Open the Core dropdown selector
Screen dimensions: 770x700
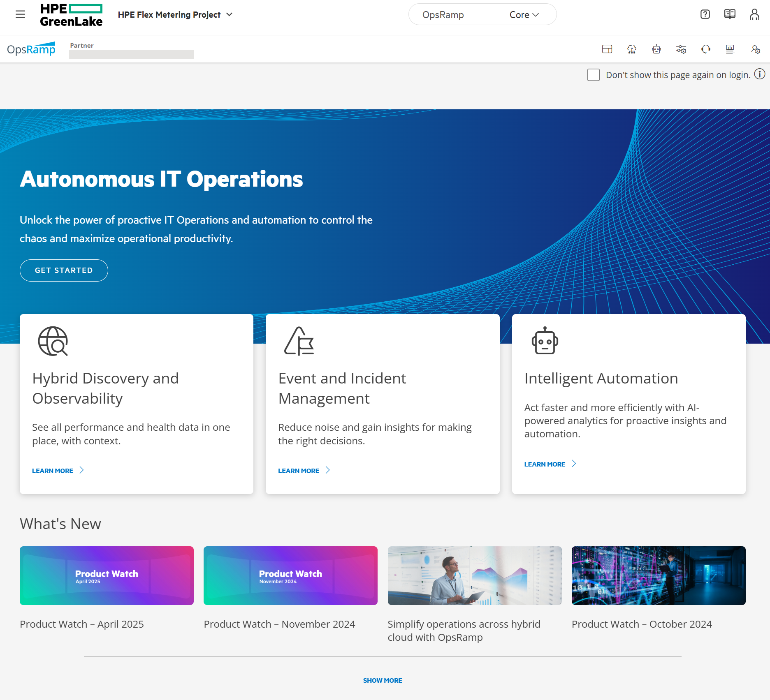click(x=524, y=15)
